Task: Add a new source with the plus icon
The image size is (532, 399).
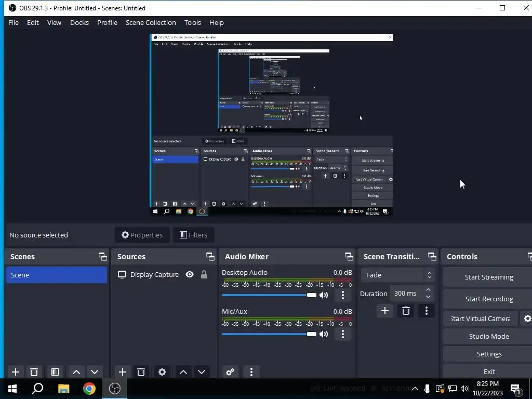Action: (x=123, y=372)
